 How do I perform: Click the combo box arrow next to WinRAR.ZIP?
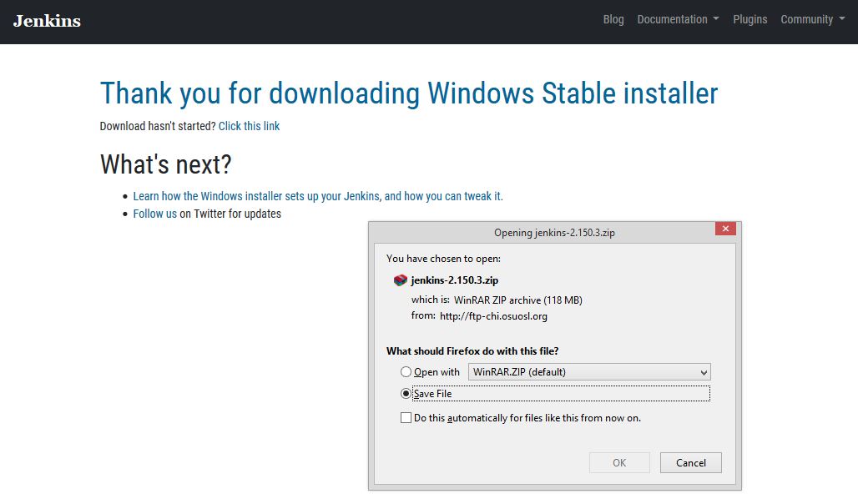pyautogui.click(x=704, y=371)
